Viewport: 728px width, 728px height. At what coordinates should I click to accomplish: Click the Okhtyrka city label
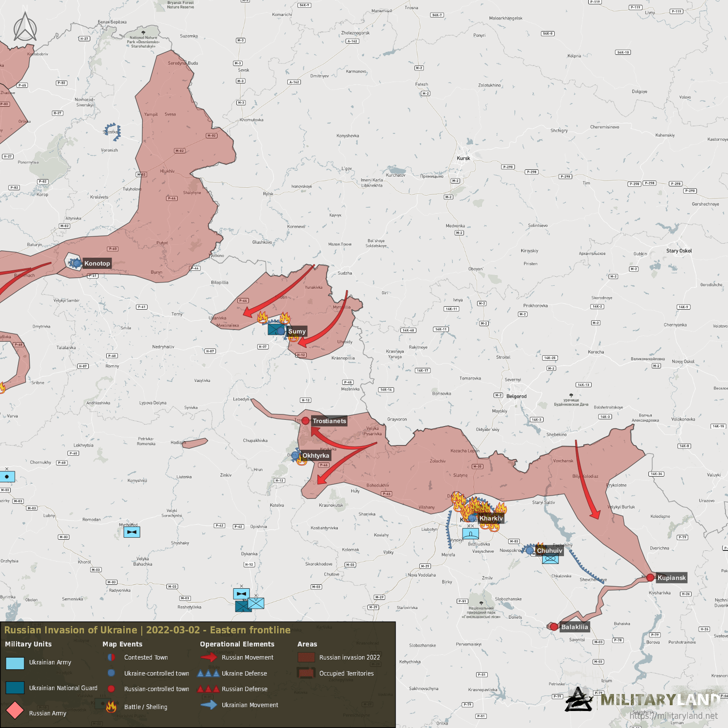(316, 456)
